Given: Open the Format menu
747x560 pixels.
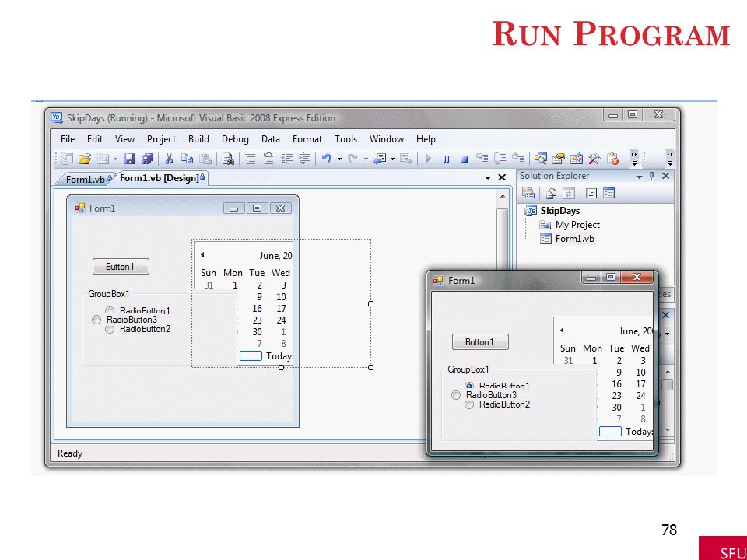Looking at the screenshot, I should (307, 139).
